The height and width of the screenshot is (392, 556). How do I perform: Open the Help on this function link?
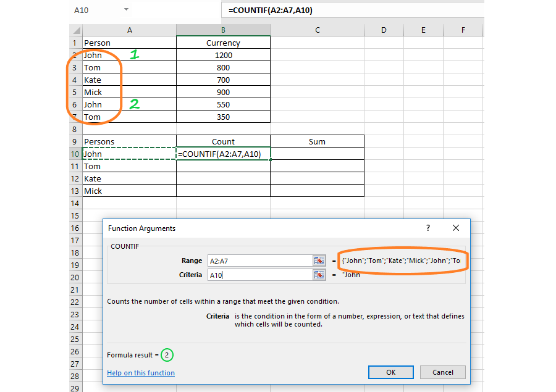coord(141,373)
